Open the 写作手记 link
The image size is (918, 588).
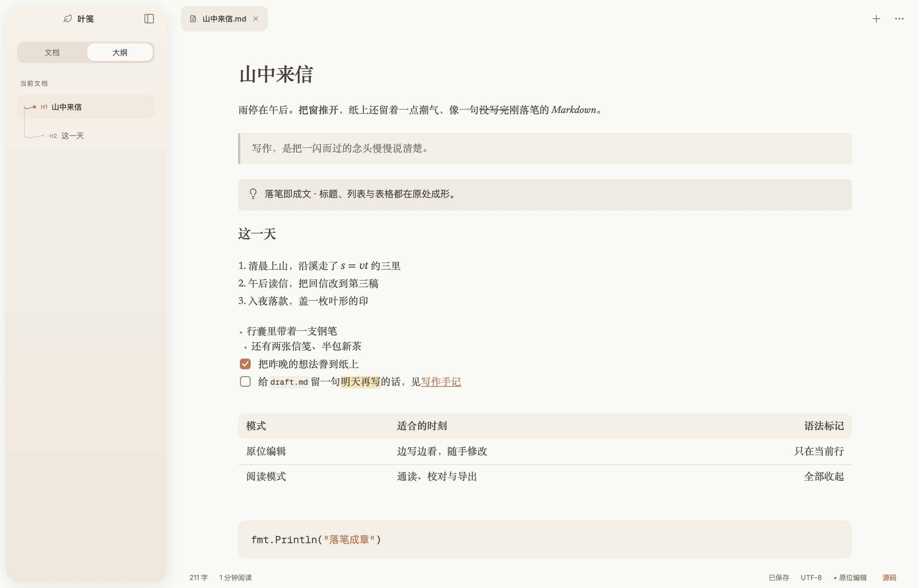[441, 381]
